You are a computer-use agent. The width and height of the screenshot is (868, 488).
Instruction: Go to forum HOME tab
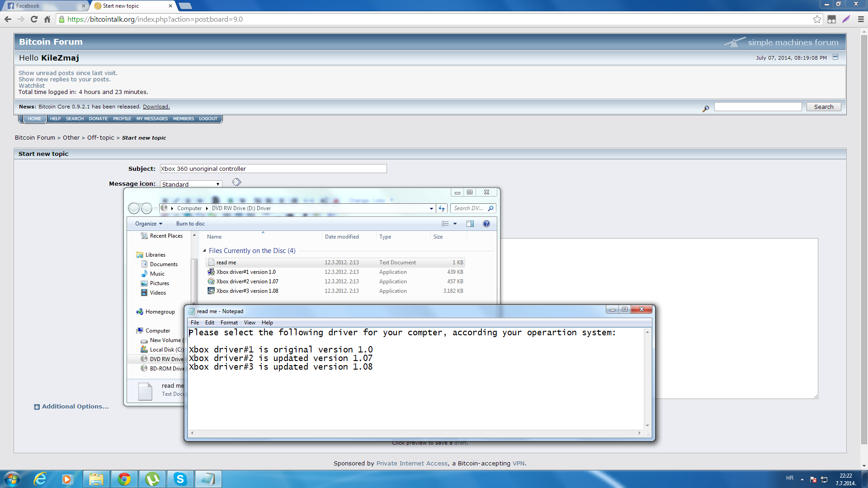[34, 119]
